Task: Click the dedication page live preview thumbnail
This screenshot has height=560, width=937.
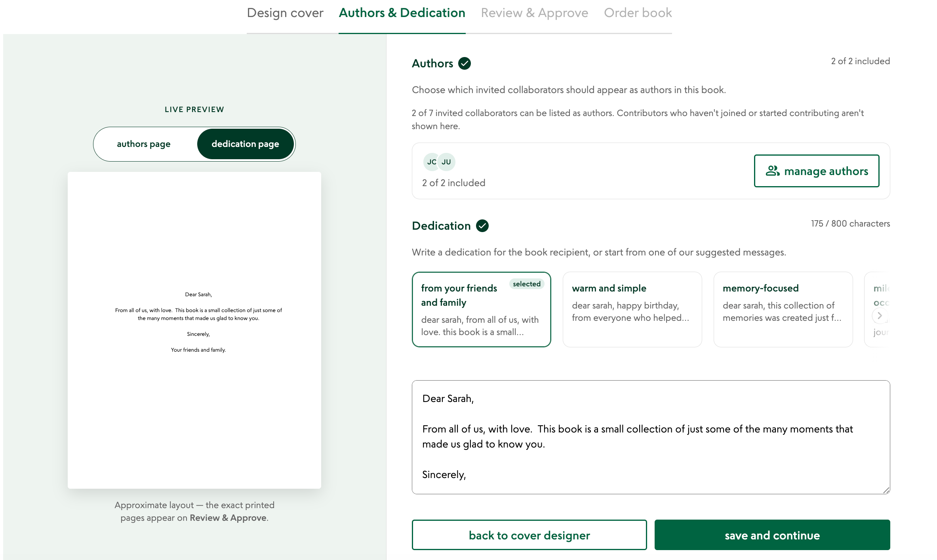Action: 194,330
